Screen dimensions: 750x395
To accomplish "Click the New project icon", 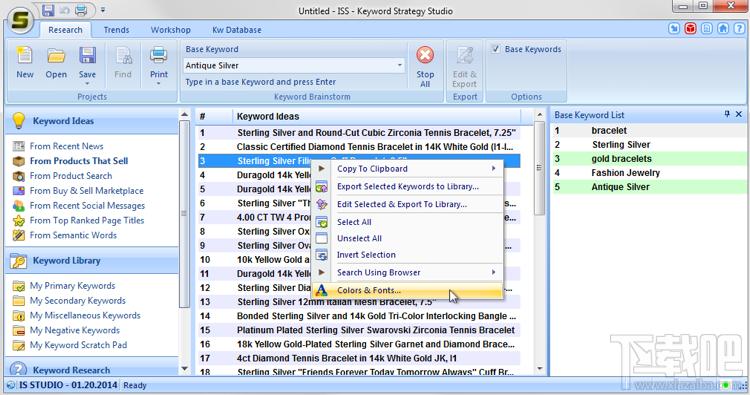I will click(24, 56).
